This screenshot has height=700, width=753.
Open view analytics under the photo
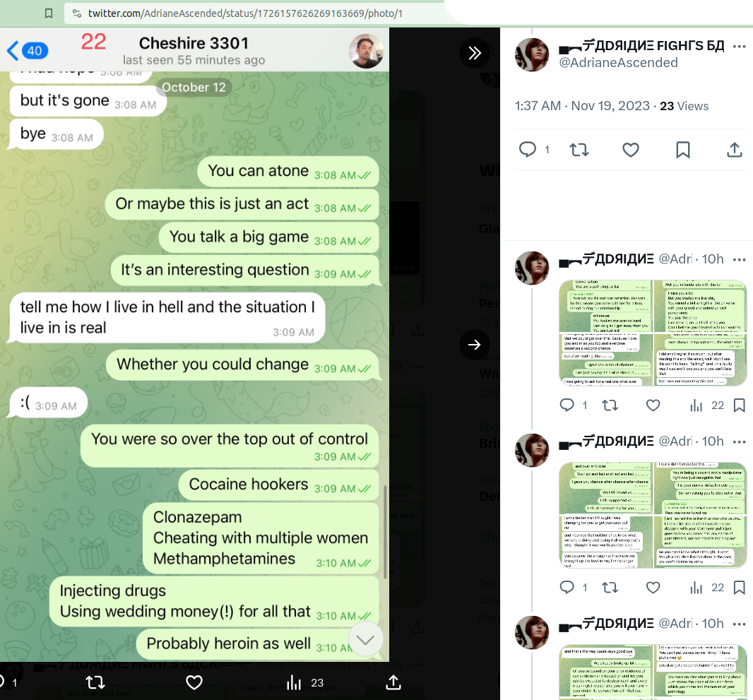[305, 682]
